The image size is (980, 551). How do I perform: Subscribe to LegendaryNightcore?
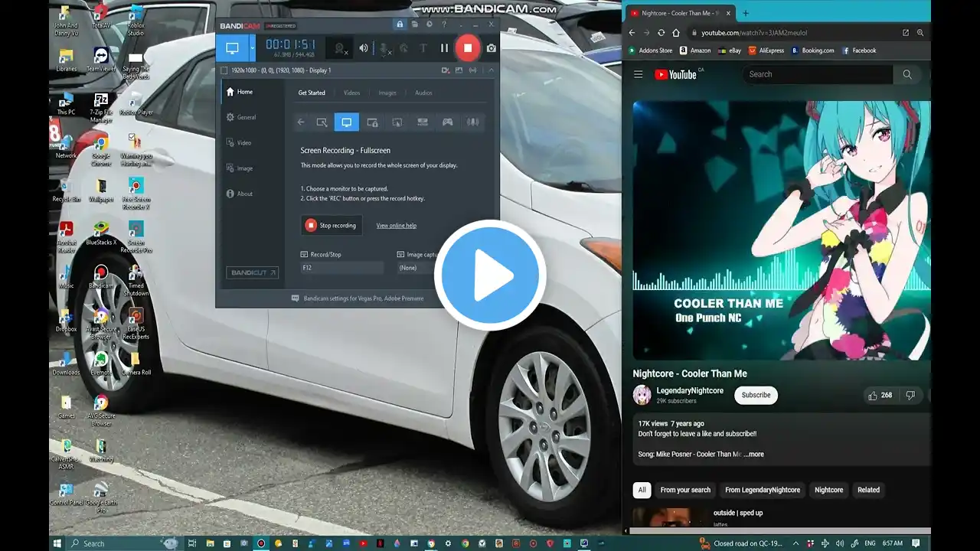(x=756, y=395)
